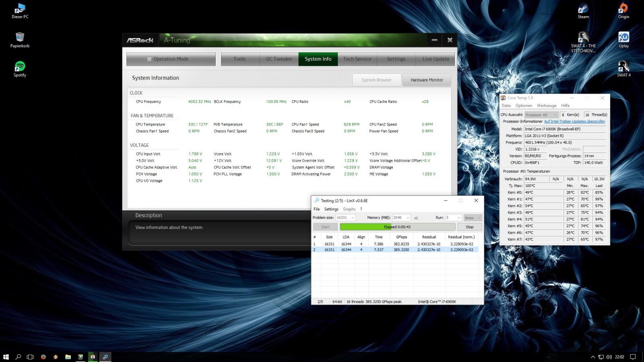The height and width of the screenshot is (362, 644).
Task: Open the Optionen menu in Core Temp
Action: (x=524, y=105)
